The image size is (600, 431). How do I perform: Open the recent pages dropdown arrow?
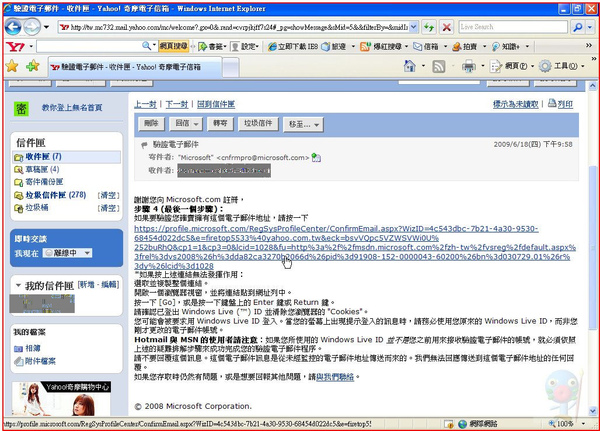[46, 27]
